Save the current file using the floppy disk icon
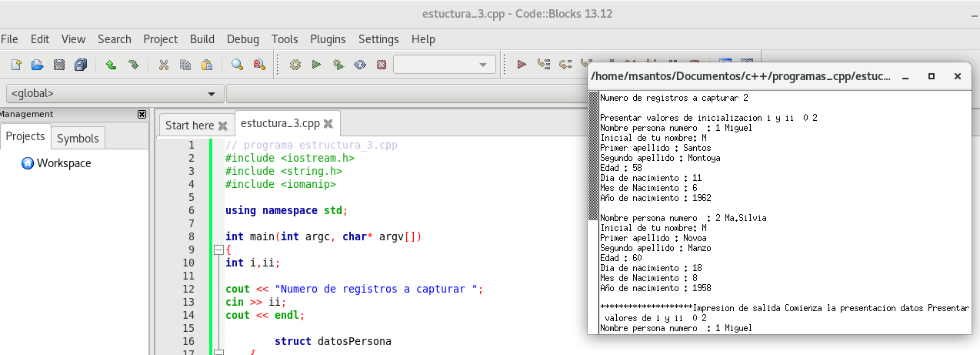 click(58, 65)
